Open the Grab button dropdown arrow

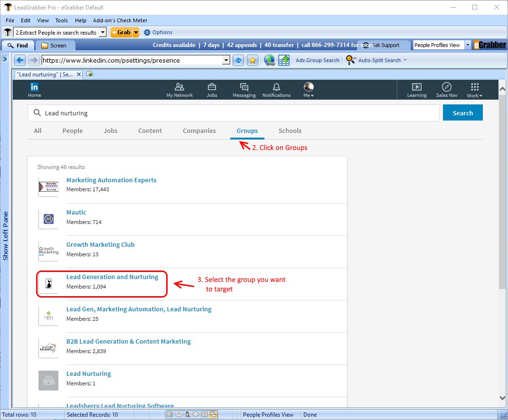[136, 32]
